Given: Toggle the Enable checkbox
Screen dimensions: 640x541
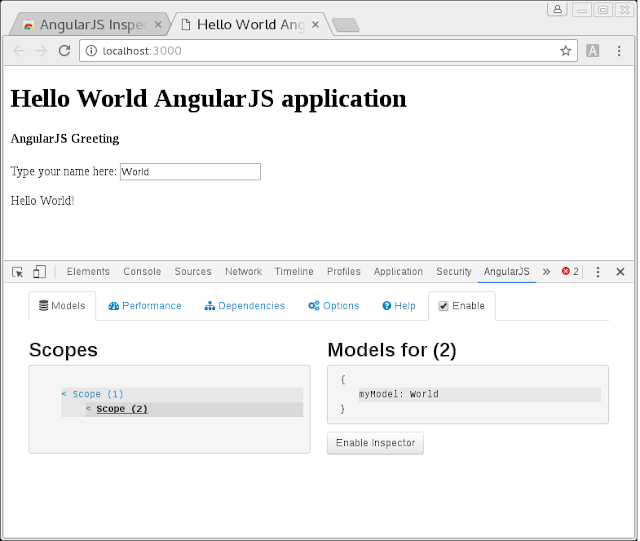Looking at the screenshot, I should click(x=443, y=306).
